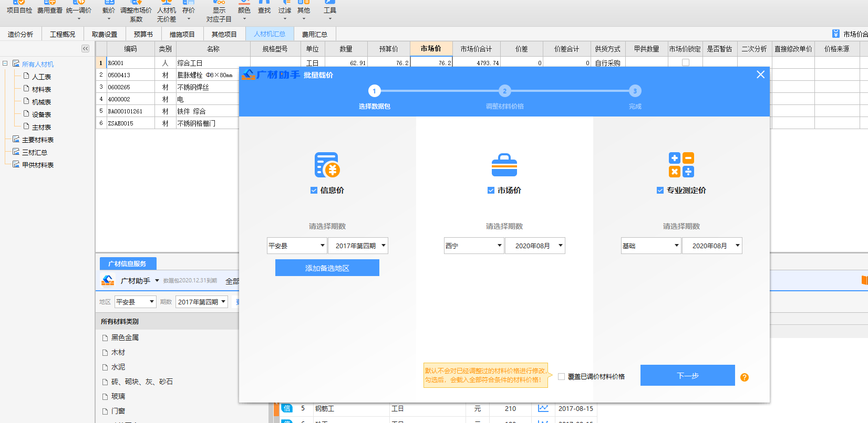Click step 2 调整材料价格 in wizard
The width and height of the screenshot is (868, 423).
504,98
